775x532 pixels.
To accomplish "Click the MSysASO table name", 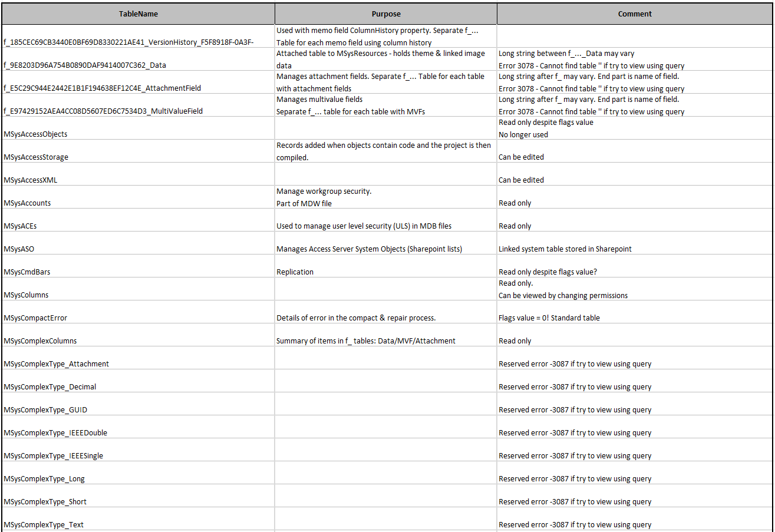I will point(138,243).
